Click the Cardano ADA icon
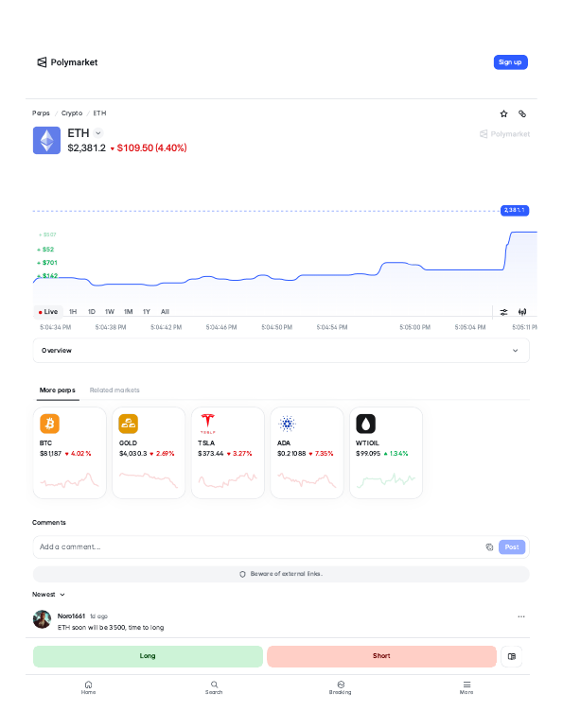 [287, 424]
